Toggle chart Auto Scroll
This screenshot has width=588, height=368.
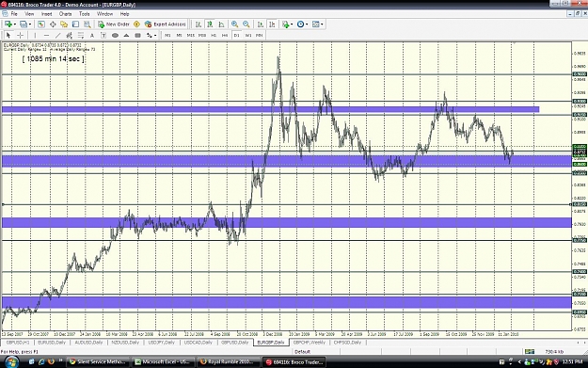pos(261,24)
